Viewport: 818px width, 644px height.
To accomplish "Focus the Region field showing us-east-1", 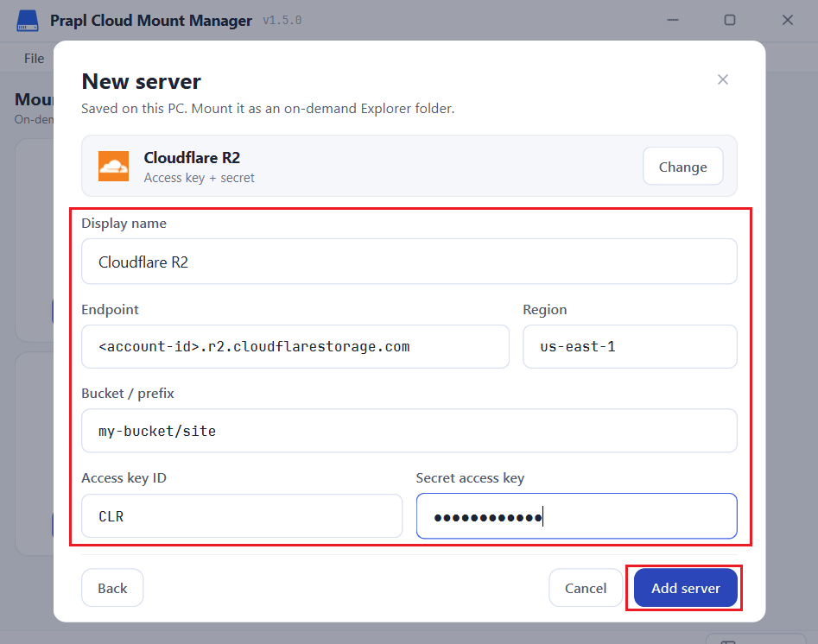I will (630, 347).
